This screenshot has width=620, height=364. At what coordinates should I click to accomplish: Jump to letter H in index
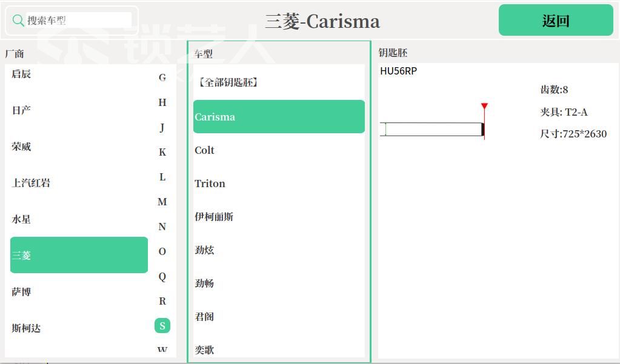[x=162, y=102]
